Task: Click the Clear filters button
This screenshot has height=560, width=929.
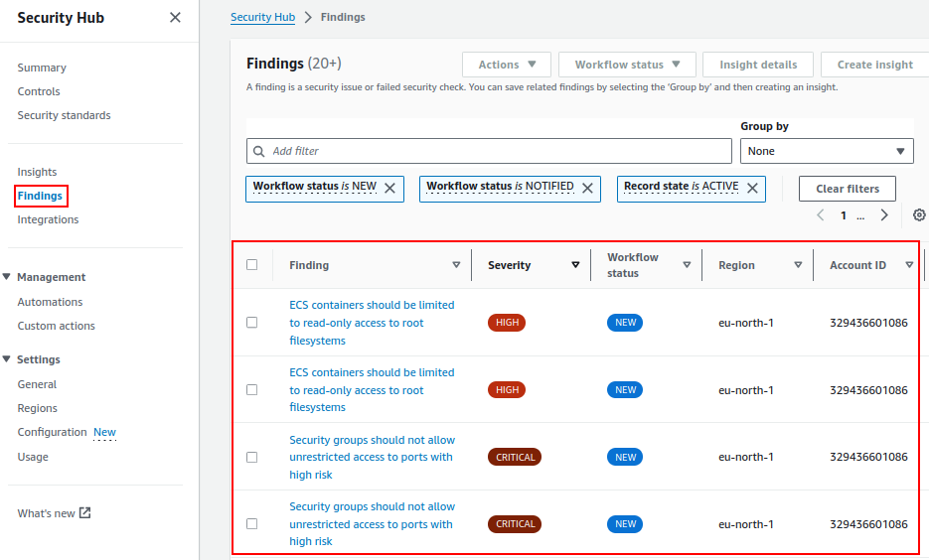Action: coord(848,189)
